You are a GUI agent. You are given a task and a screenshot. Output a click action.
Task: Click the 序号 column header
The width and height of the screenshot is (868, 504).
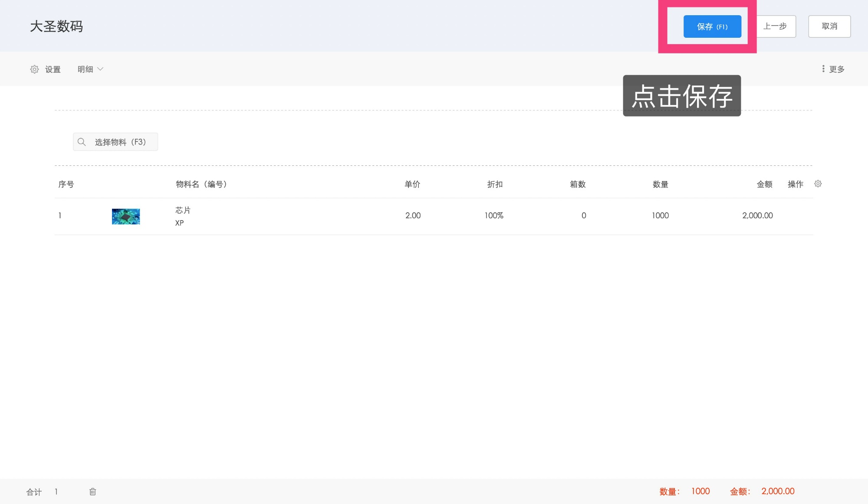point(66,184)
